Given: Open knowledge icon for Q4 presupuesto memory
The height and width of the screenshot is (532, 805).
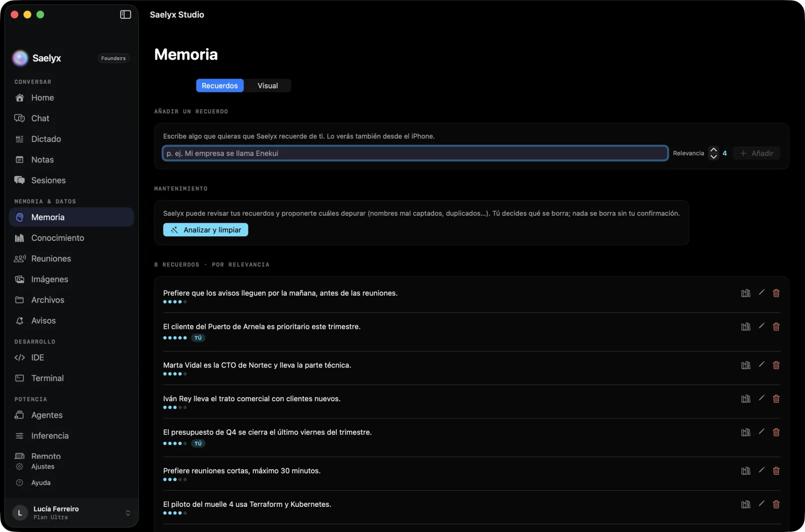Looking at the screenshot, I should tap(746, 432).
